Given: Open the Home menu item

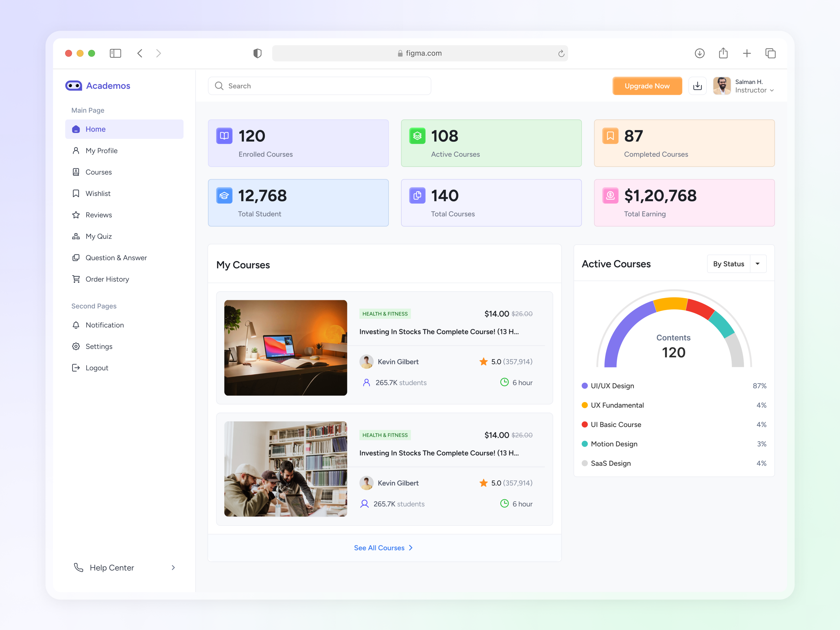Looking at the screenshot, I should click(x=124, y=129).
